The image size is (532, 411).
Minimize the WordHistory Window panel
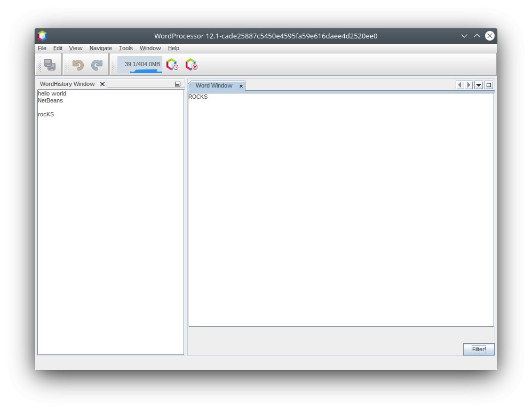[178, 84]
